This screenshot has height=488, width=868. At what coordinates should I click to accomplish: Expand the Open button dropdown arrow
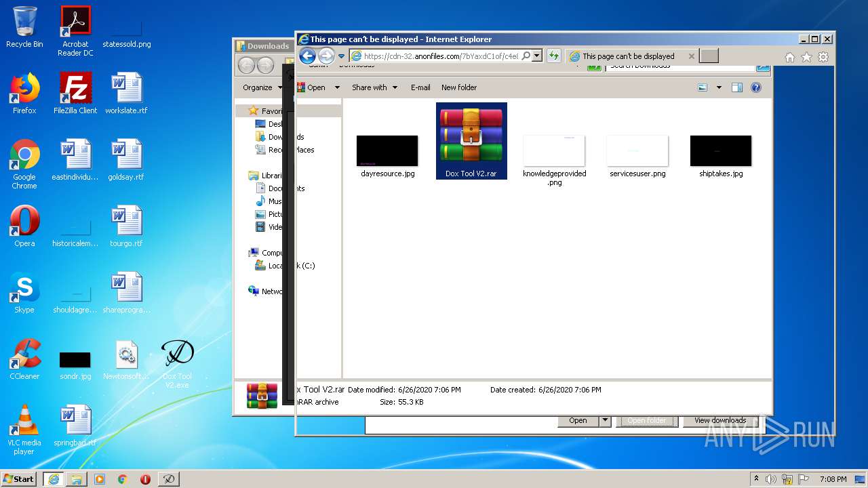pos(605,421)
